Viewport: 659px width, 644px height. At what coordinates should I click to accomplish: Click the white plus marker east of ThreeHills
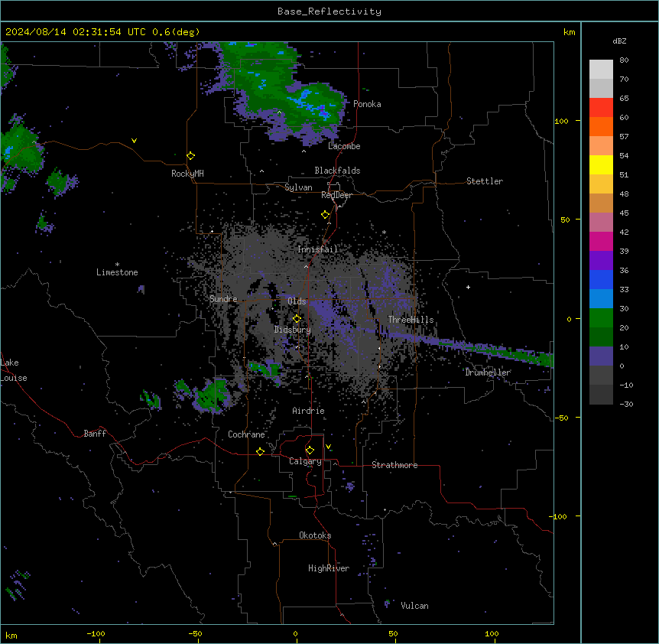(468, 287)
